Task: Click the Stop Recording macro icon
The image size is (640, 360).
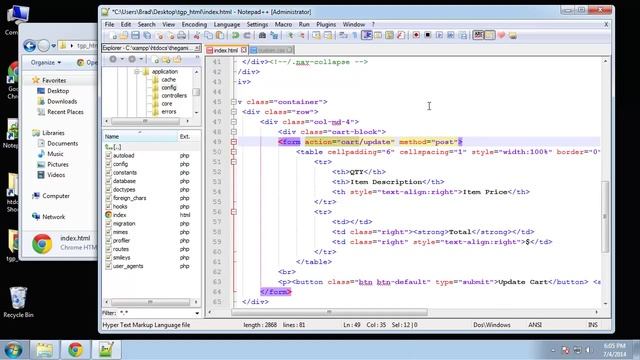Action: point(427,36)
